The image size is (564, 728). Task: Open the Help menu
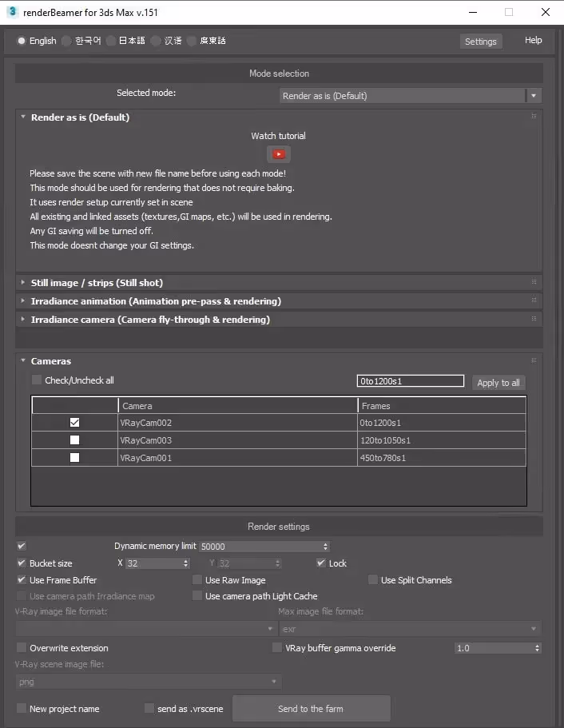pyautogui.click(x=533, y=40)
